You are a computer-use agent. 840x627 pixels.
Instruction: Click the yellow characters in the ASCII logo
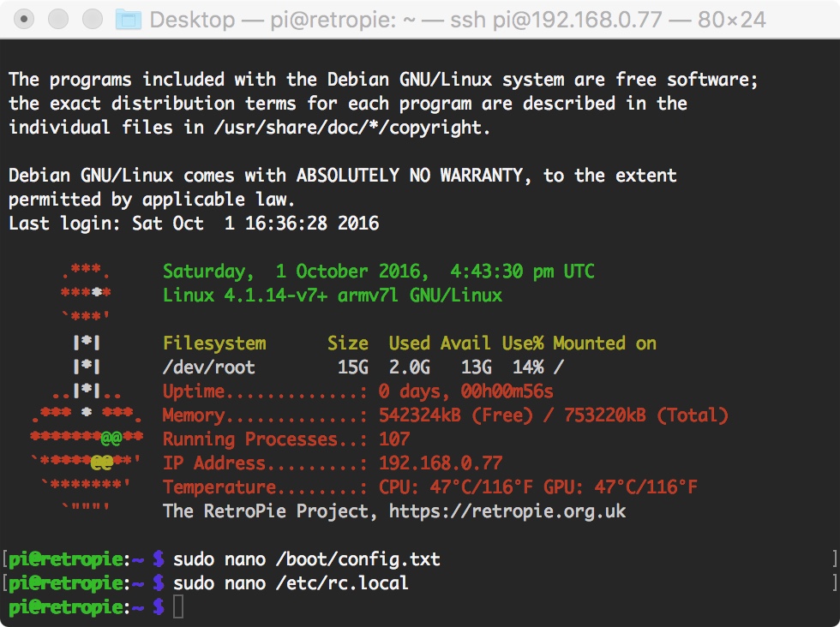point(102,462)
